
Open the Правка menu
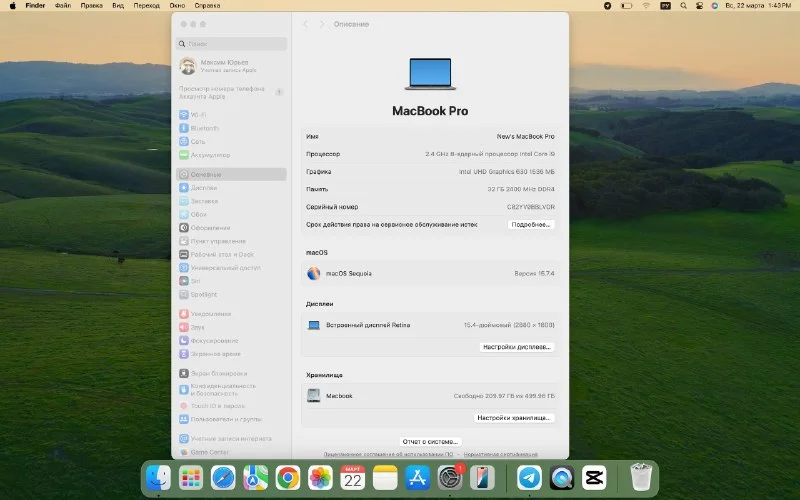point(91,6)
